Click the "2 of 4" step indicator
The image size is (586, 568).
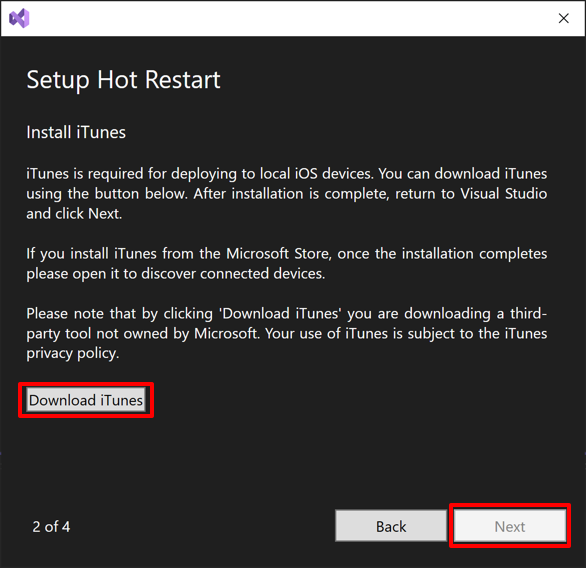click(51, 527)
